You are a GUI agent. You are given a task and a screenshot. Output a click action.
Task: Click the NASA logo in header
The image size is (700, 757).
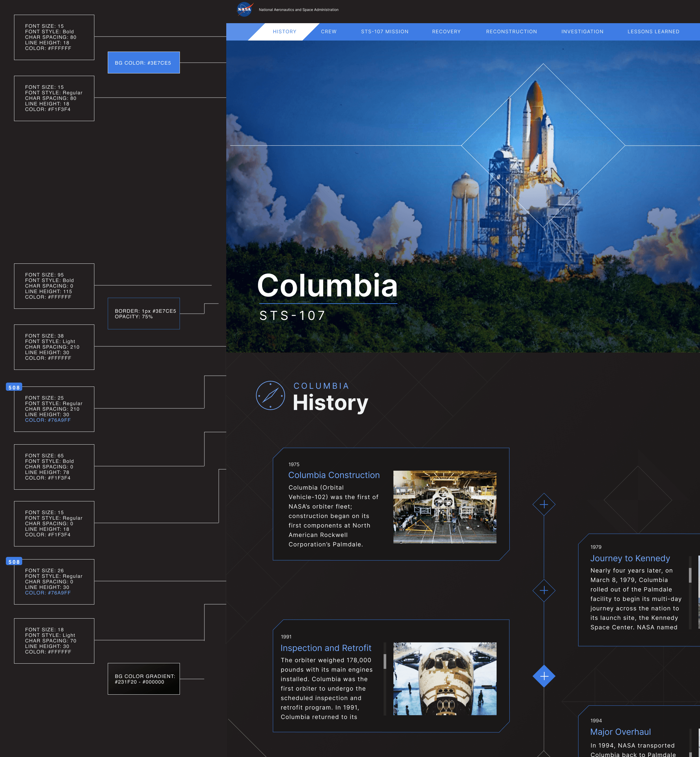click(x=245, y=9)
